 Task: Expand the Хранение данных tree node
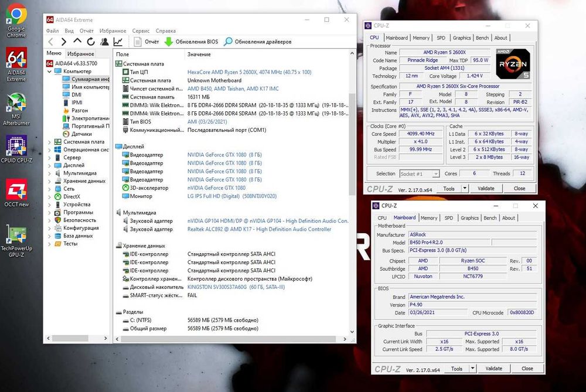(x=49, y=181)
